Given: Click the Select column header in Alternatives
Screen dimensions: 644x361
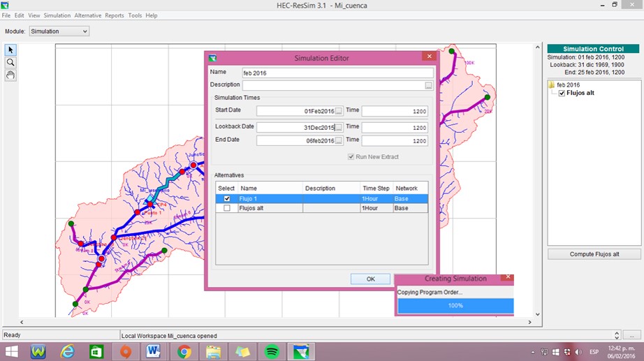Looking at the screenshot, I should coord(226,188).
